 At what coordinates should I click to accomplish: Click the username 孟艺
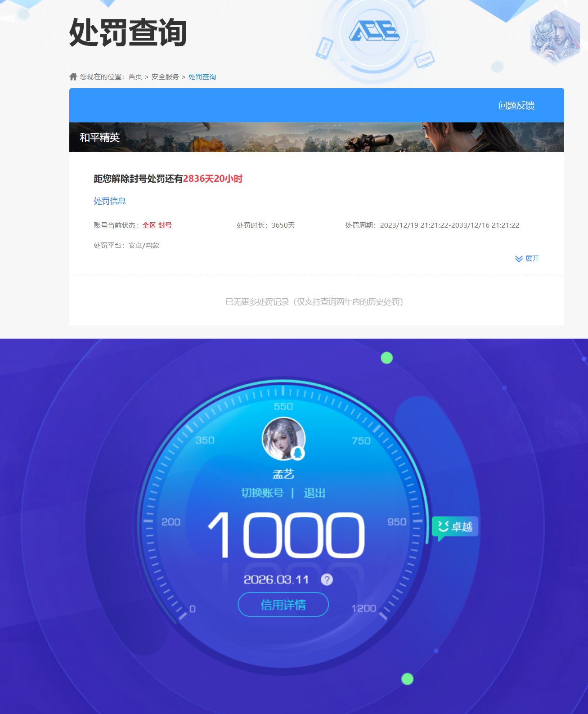click(283, 474)
